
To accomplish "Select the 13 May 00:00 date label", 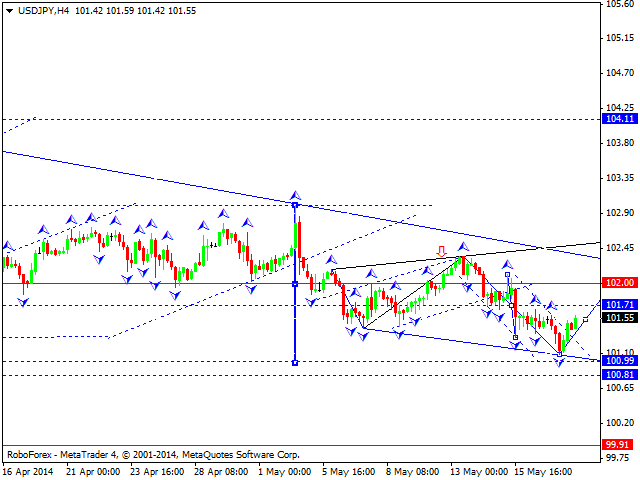I will (x=482, y=470).
